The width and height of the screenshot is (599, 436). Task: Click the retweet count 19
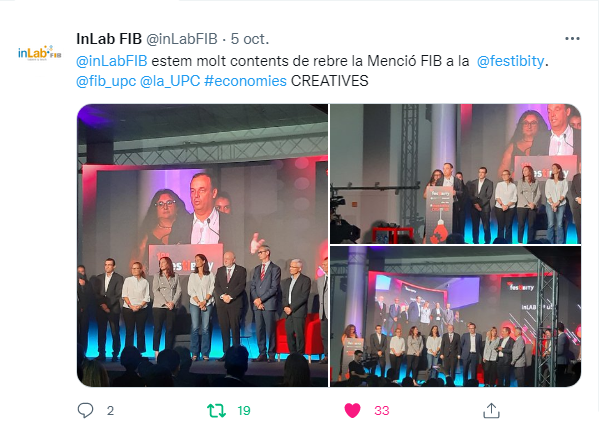[244, 411]
